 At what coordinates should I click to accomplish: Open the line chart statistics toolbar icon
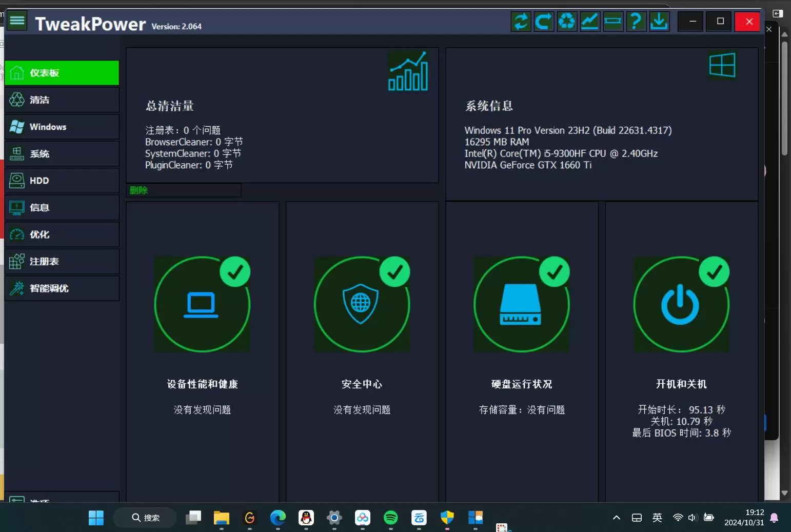[x=590, y=22]
